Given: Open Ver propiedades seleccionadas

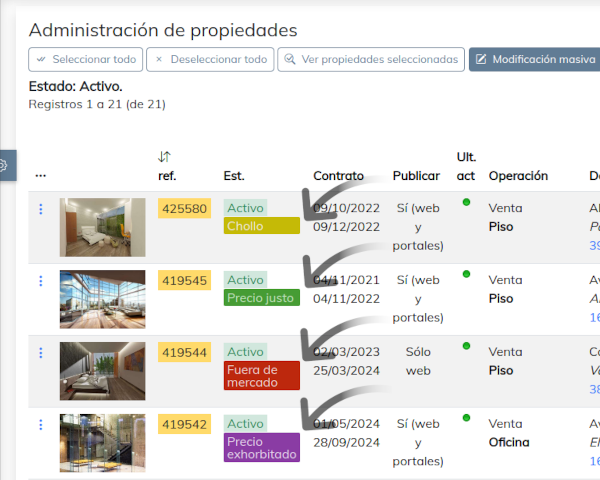Looking at the screenshot, I should pos(371,59).
